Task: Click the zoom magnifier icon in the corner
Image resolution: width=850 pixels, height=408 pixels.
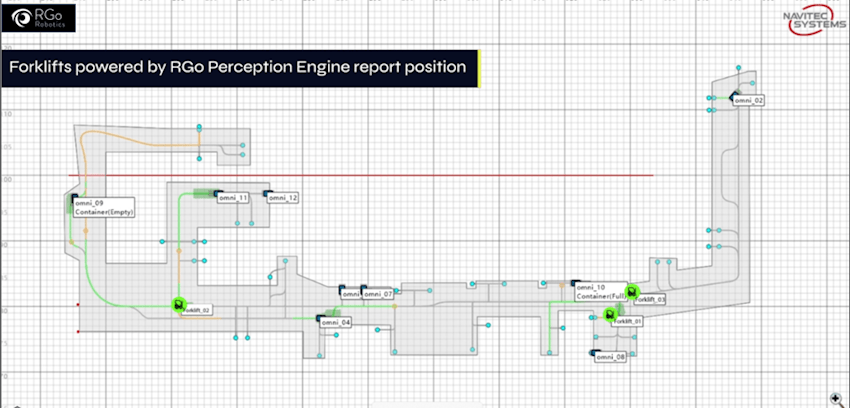Action: point(835,398)
